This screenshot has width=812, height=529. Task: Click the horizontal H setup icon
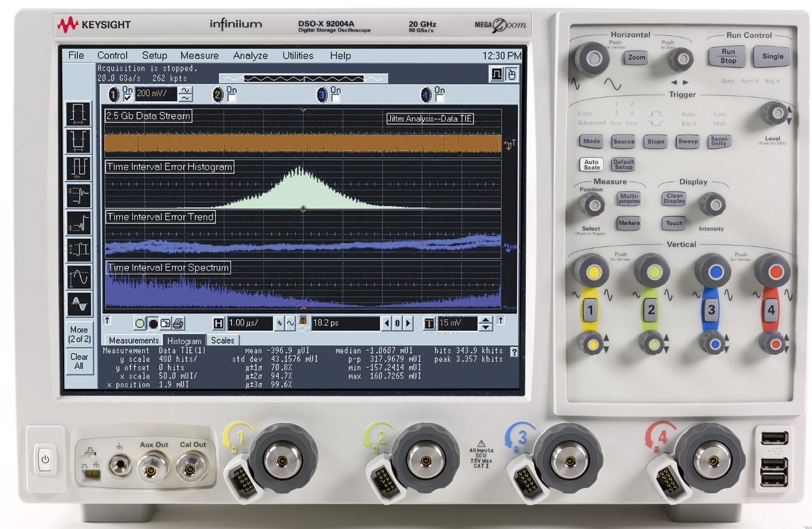218,323
